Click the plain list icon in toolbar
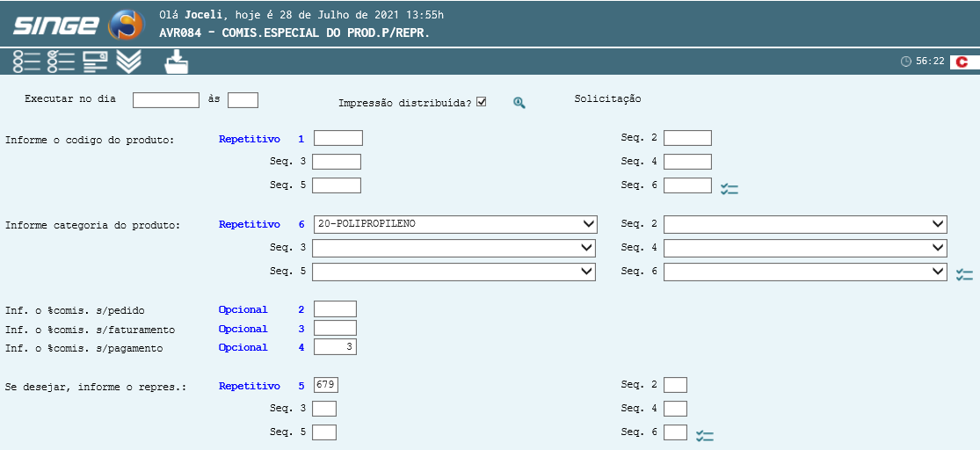The width and height of the screenshot is (980, 450). [x=26, y=62]
